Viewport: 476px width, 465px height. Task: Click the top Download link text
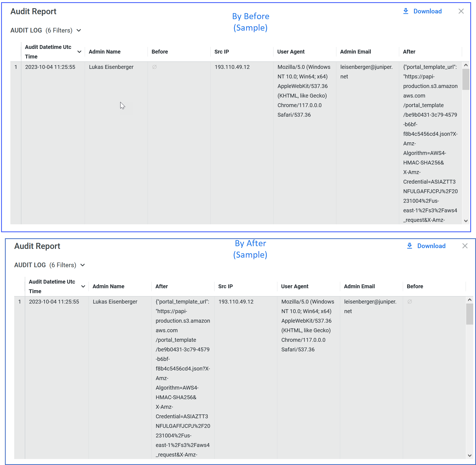[427, 11]
